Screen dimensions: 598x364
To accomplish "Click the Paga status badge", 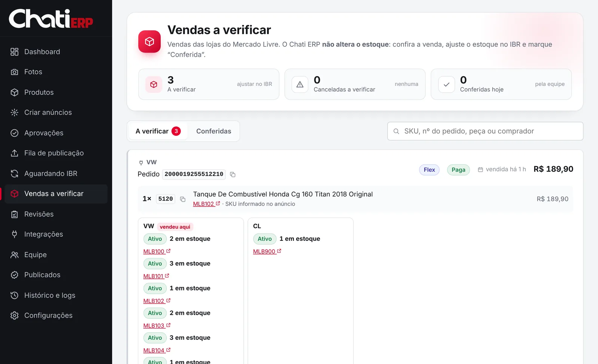I will pos(459,170).
